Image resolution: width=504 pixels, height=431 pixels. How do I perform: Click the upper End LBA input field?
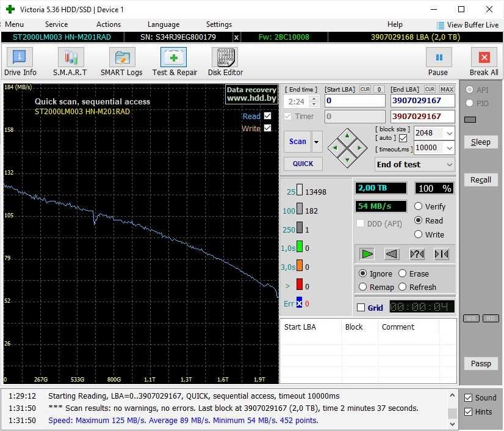(x=423, y=101)
